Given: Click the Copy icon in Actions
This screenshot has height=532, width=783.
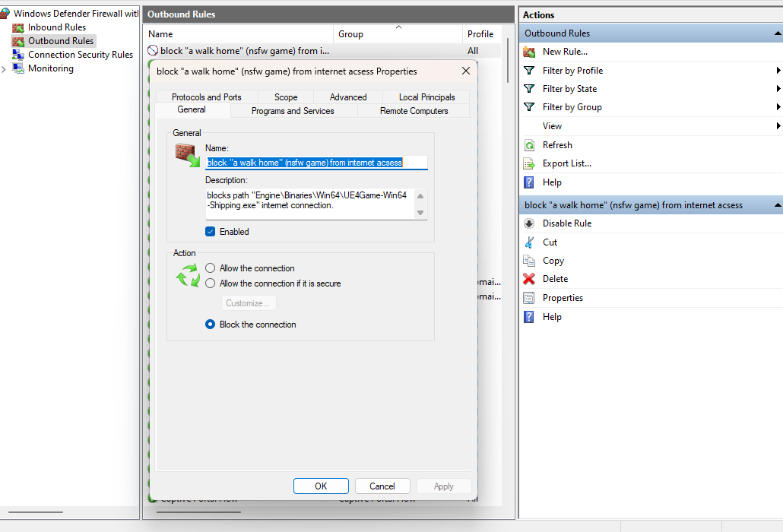Looking at the screenshot, I should (x=529, y=261).
